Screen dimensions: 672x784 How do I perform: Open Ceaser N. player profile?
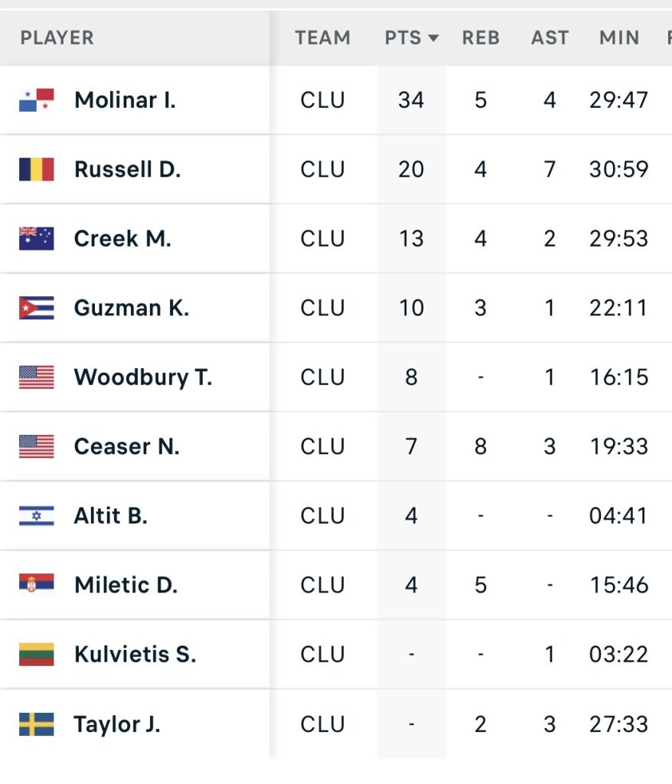coord(126,446)
